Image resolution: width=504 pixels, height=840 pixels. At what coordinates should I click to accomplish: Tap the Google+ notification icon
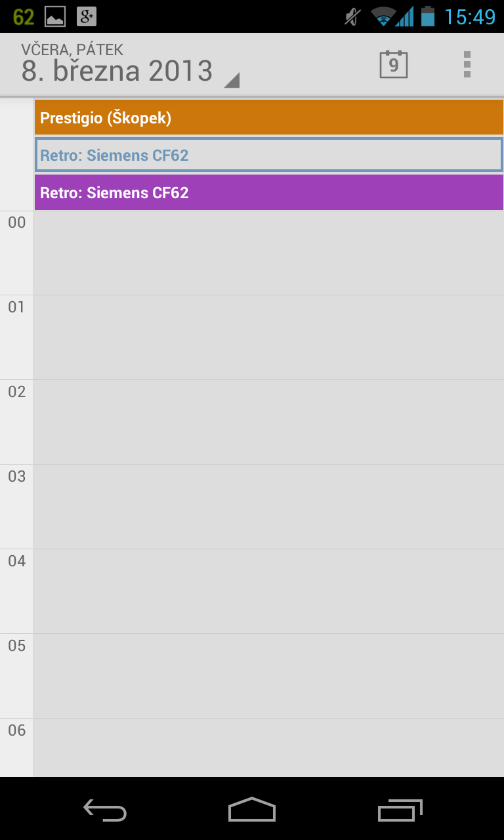coord(87,17)
